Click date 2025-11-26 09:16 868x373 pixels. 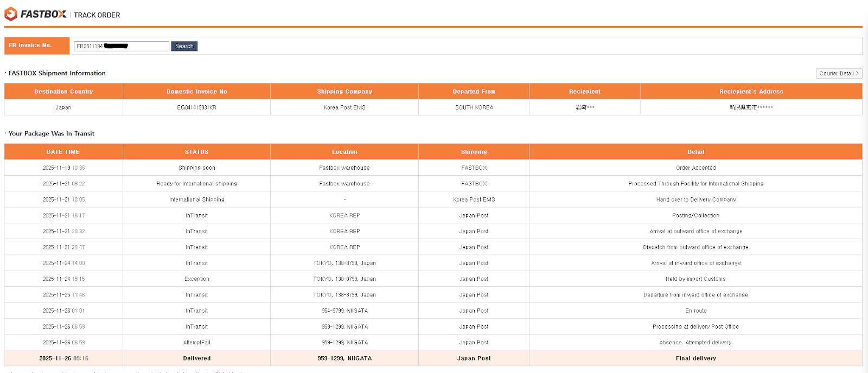click(63, 358)
